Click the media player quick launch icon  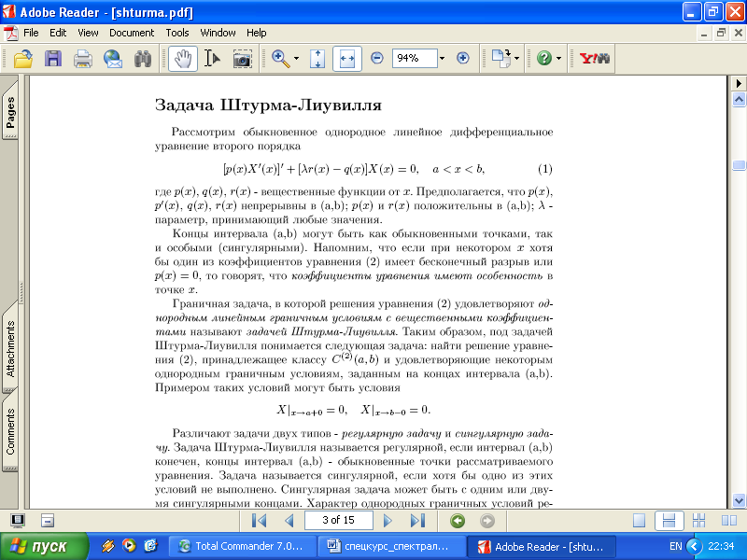(x=129, y=546)
